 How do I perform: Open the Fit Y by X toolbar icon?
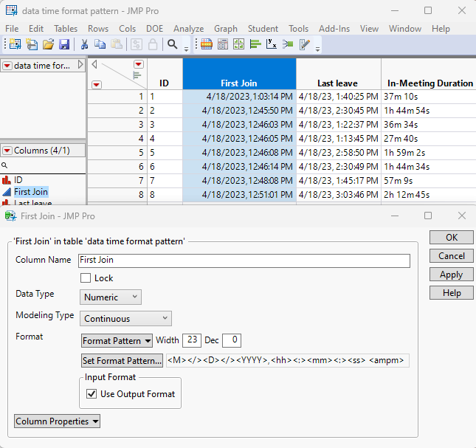[272, 44]
